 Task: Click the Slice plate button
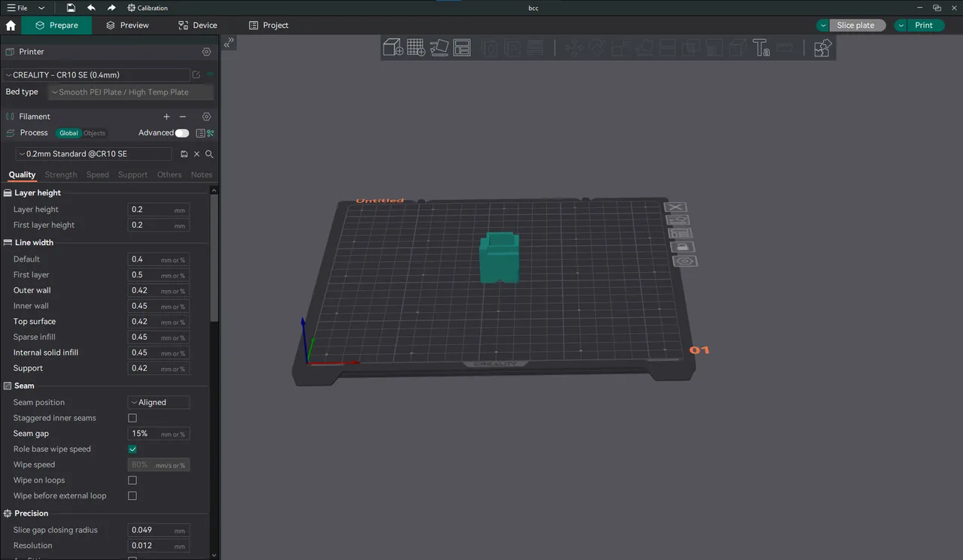point(857,25)
